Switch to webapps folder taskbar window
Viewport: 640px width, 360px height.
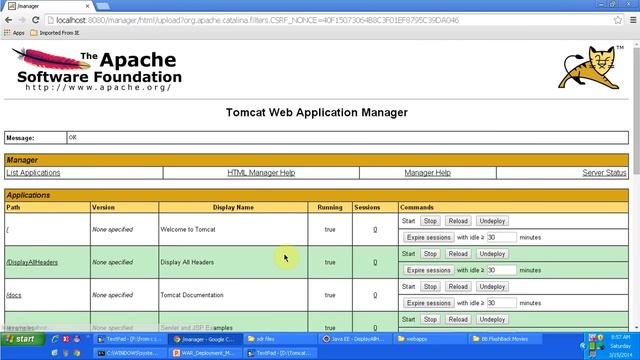(431, 339)
